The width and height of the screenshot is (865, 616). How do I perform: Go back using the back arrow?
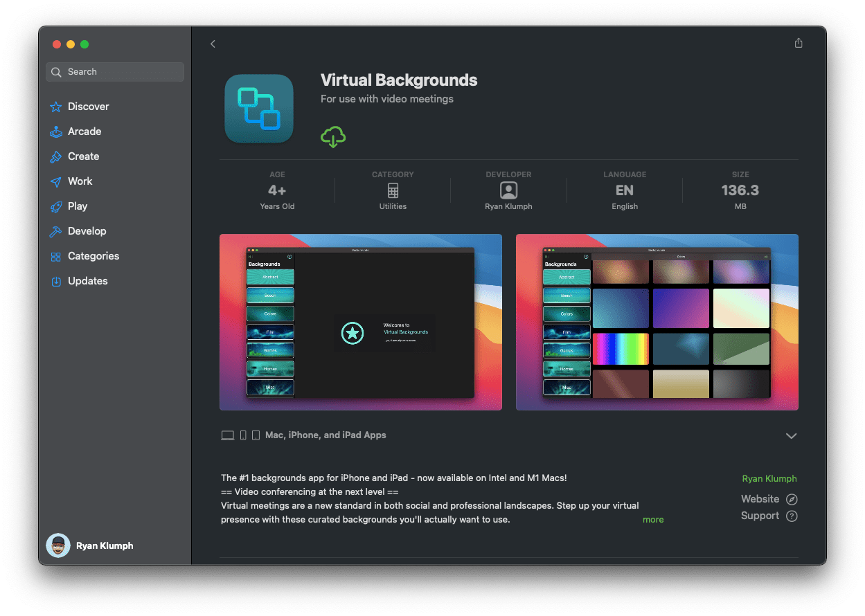pos(213,43)
